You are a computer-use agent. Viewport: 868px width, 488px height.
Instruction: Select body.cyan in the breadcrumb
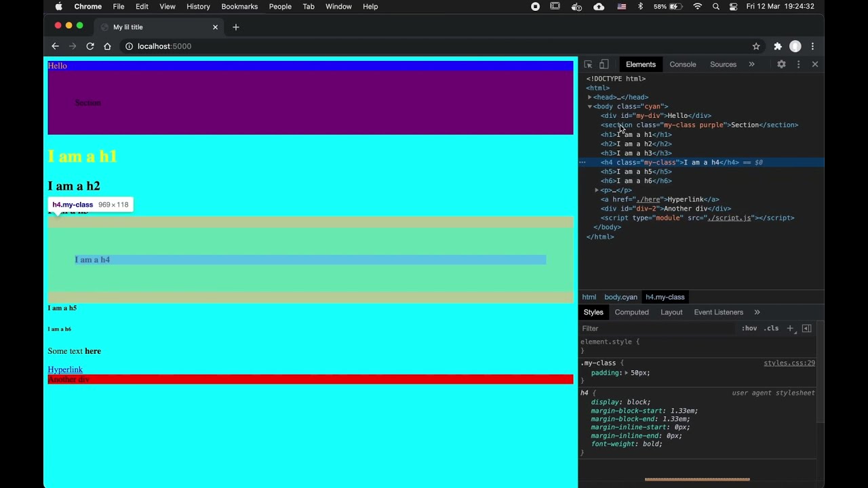click(620, 297)
